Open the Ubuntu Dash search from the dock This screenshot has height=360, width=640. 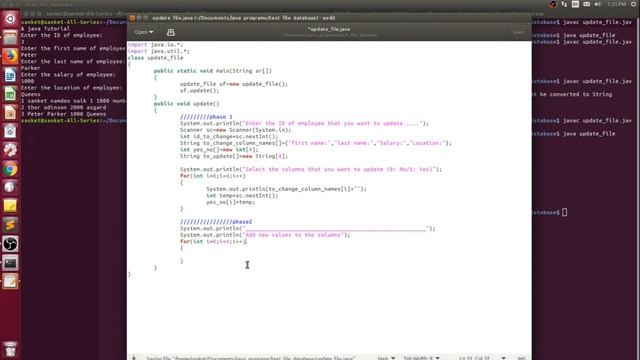(x=10, y=19)
